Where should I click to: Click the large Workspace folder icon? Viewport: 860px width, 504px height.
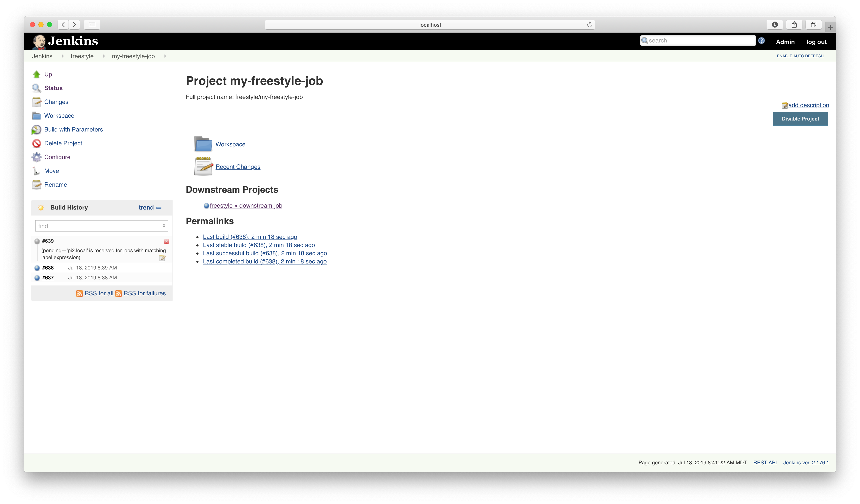tap(203, 144)
